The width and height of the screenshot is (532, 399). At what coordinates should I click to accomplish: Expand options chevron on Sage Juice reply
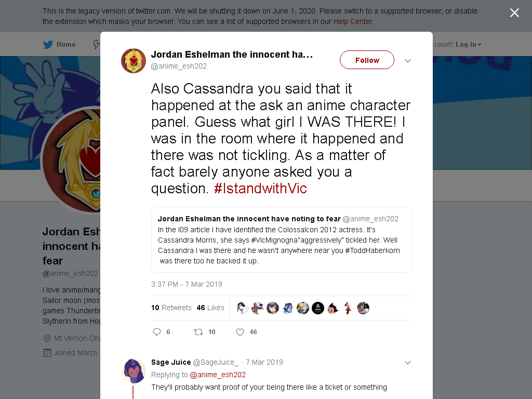point(408,363)
